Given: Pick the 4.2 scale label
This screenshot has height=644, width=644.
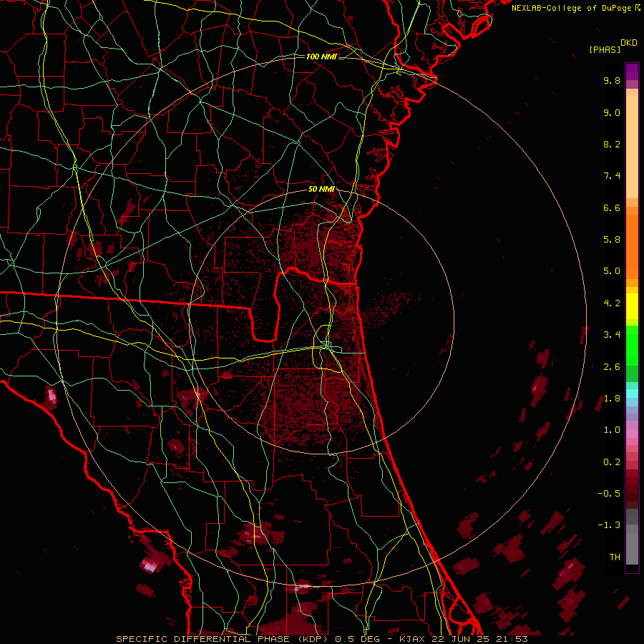Looking at the screenshot, I should 612,303.
